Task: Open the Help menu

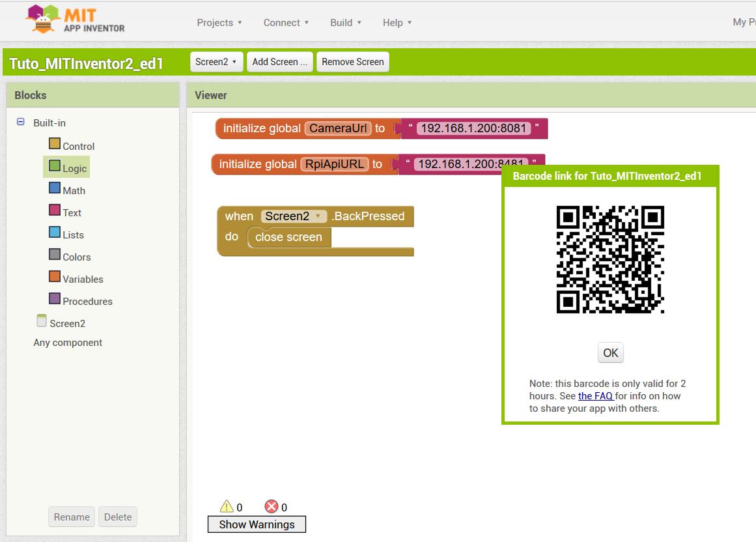Action: point(397,23)
